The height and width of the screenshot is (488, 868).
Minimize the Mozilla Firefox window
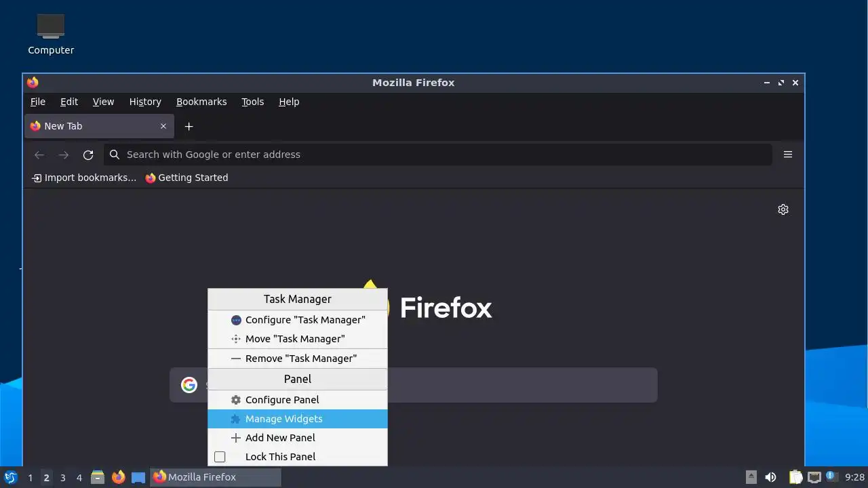click(767, 83)
